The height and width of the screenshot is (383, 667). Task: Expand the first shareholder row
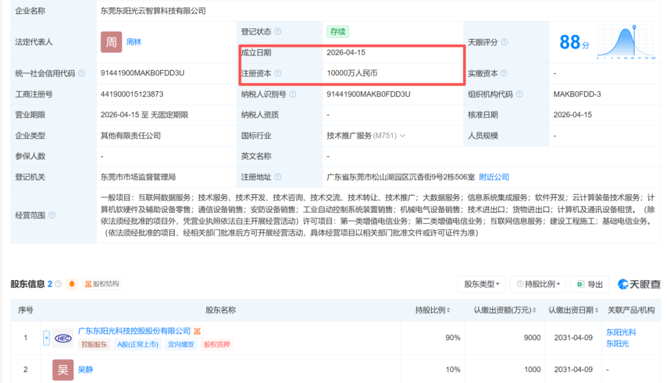coord(46,338)
